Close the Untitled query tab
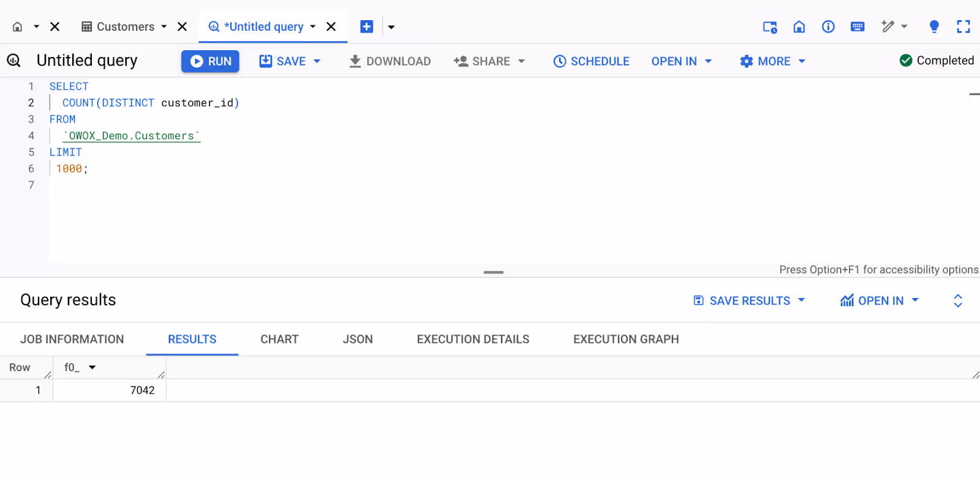The height and width of the screenshot is (477, 980). (331, 27)
